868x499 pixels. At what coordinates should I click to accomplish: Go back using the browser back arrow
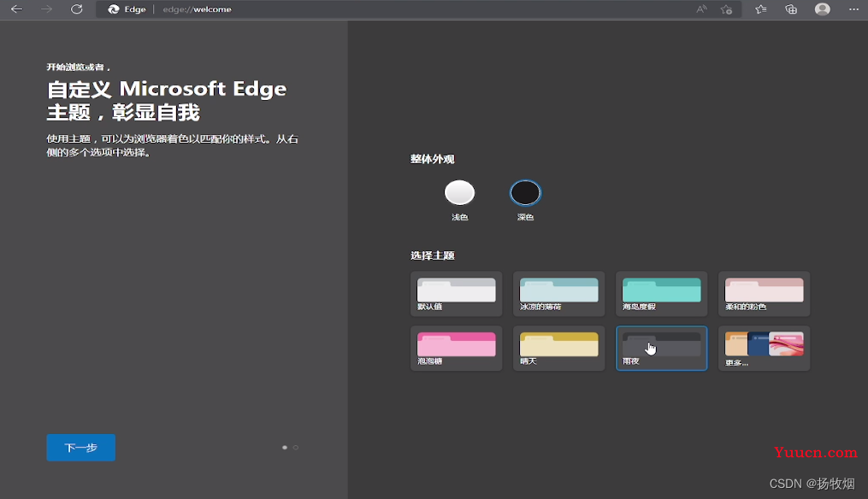pyautogui.click(x=17, y=9)
